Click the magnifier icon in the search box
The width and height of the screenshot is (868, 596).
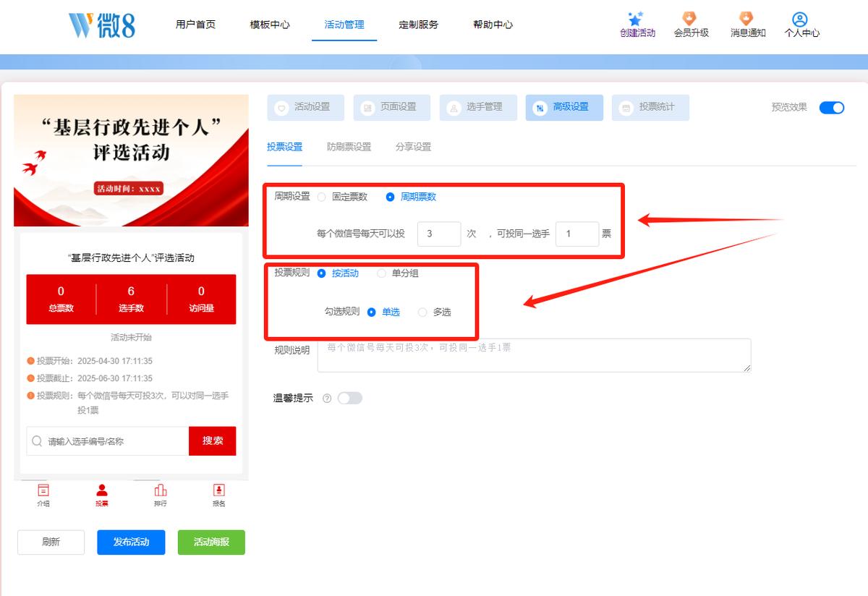click(x=37, y=440)
